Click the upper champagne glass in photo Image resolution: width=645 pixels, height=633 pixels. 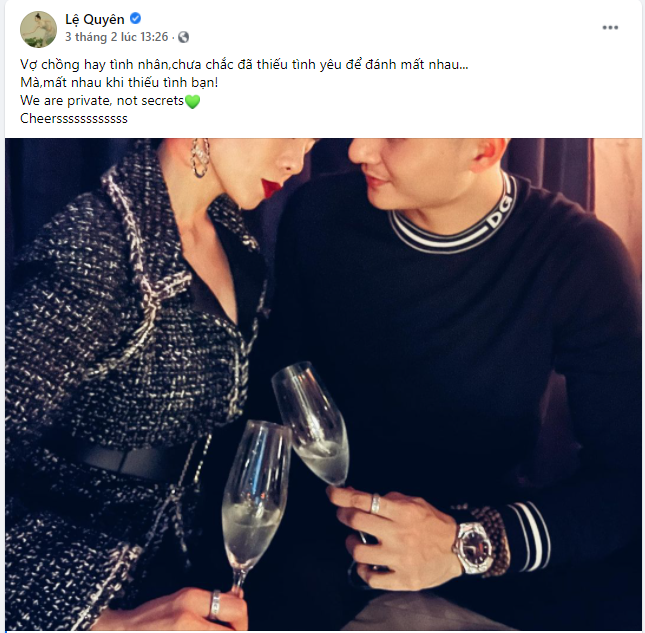[x=311, y=426]
